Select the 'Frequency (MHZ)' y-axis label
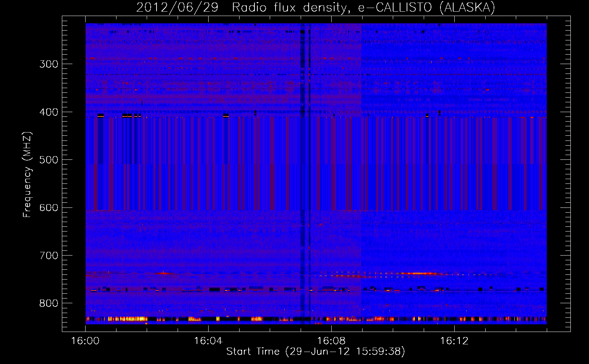 27,174
